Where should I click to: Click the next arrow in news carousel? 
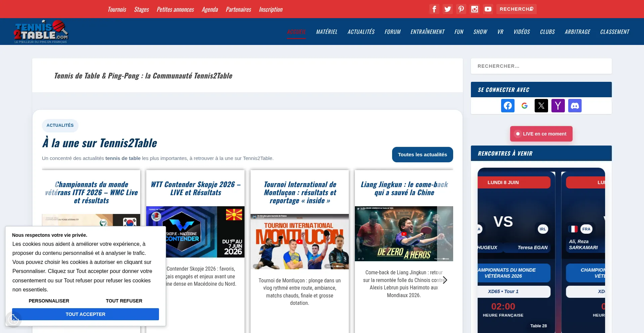click(x=445, y=280)
